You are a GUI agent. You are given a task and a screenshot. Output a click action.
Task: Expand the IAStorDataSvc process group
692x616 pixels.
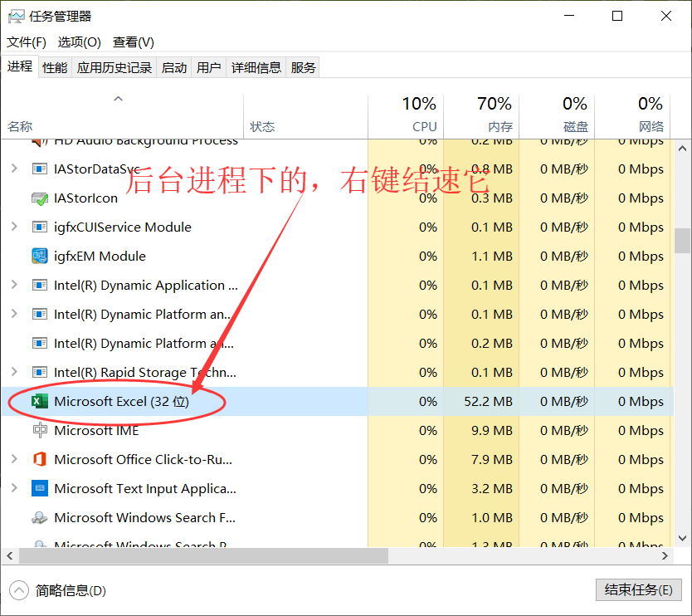(14, 169)
